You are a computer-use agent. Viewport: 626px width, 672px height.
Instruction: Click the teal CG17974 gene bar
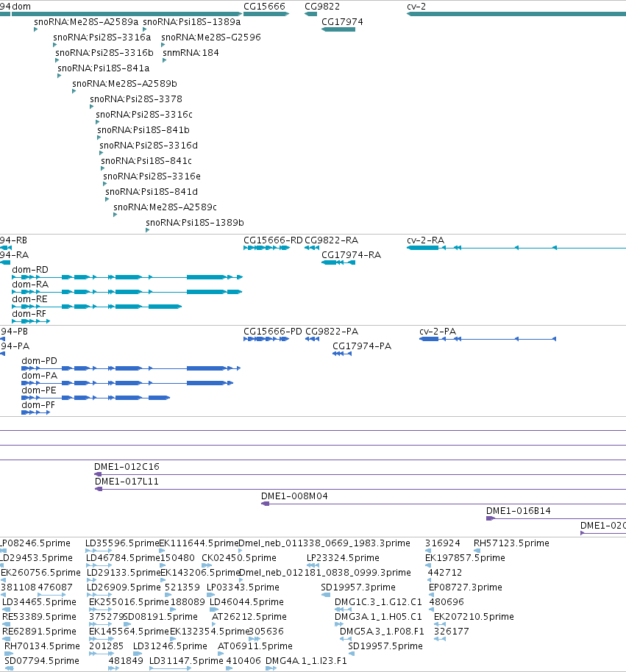pyautogui.click(x=338, y=29)
